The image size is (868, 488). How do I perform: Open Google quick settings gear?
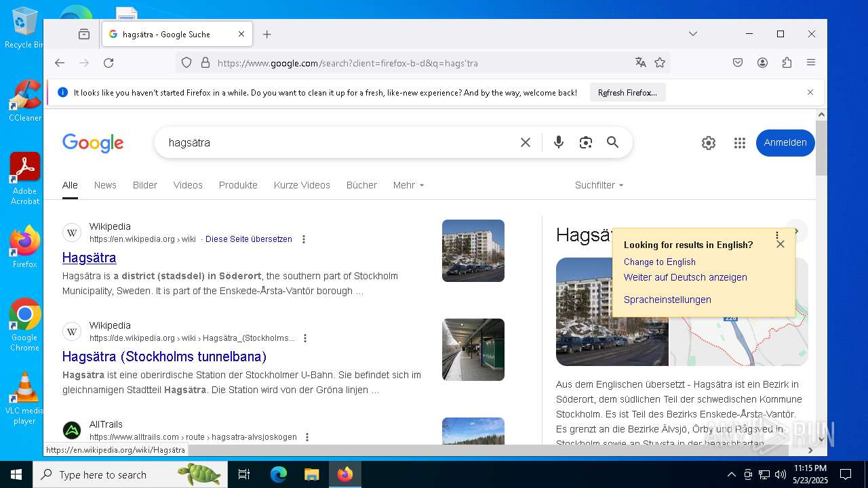[709, 143]
